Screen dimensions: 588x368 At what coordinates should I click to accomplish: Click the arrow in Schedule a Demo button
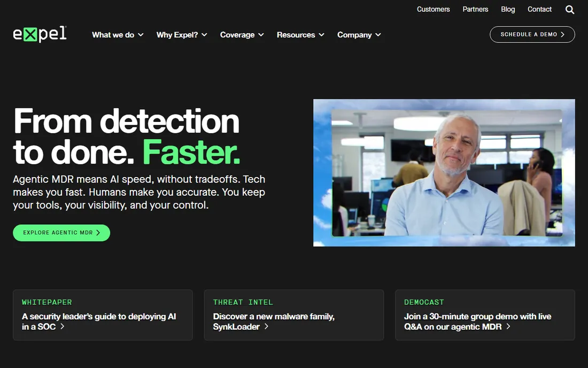coord(562,35)
